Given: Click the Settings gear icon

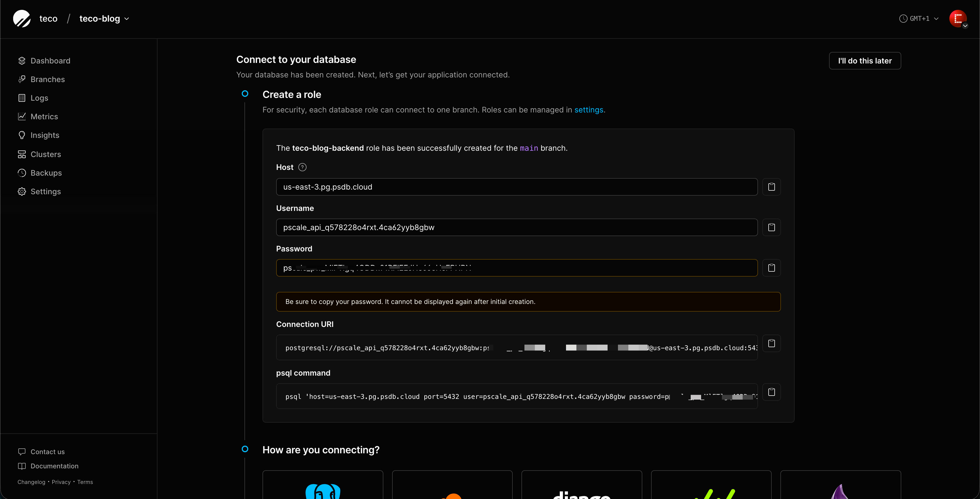Looking at the screenshot, I should point(22,192).
